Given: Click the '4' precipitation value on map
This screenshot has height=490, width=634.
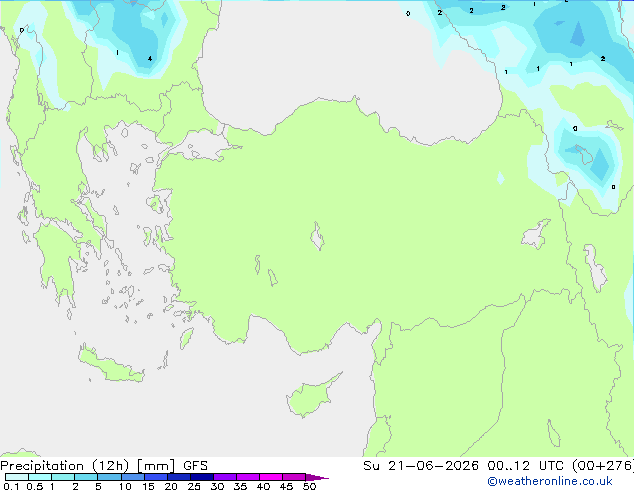Looking at the screenshot, I should (150, 59).
